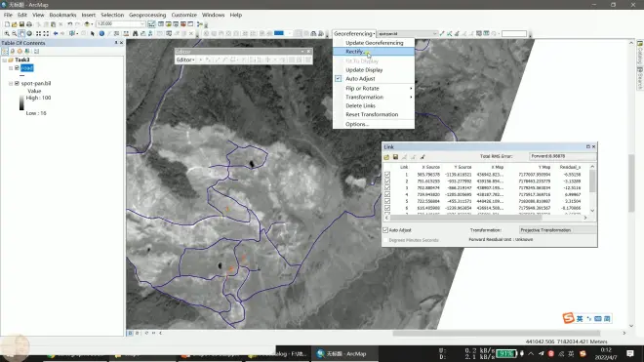Open a map document with the folder icon

[15, 24]
